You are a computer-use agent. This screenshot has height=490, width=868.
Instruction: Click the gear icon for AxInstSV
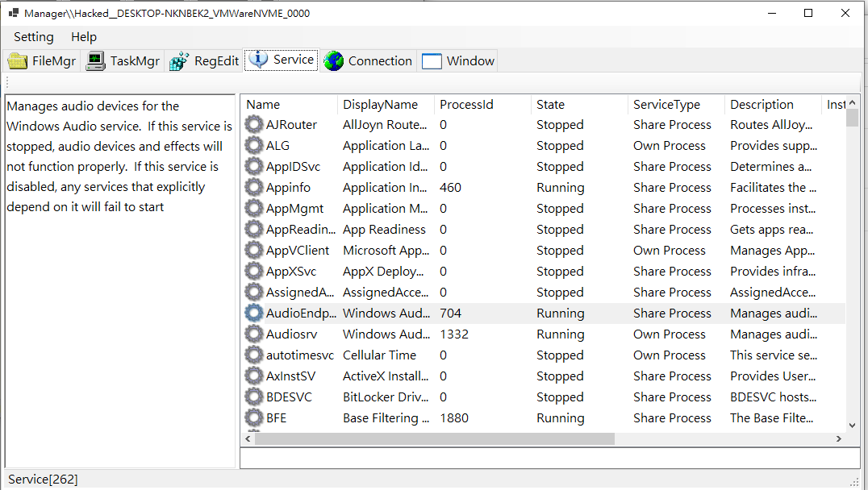click(x=254, y=376)
